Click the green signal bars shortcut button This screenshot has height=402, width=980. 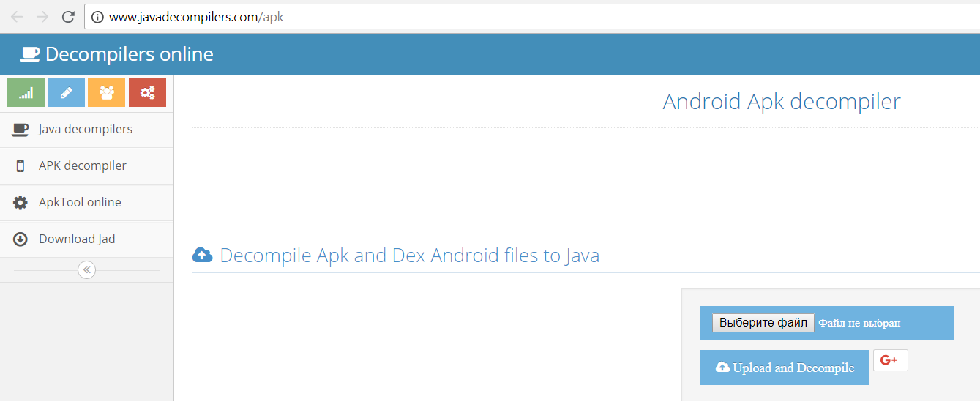pyautogui.click(x=26, y=92)
